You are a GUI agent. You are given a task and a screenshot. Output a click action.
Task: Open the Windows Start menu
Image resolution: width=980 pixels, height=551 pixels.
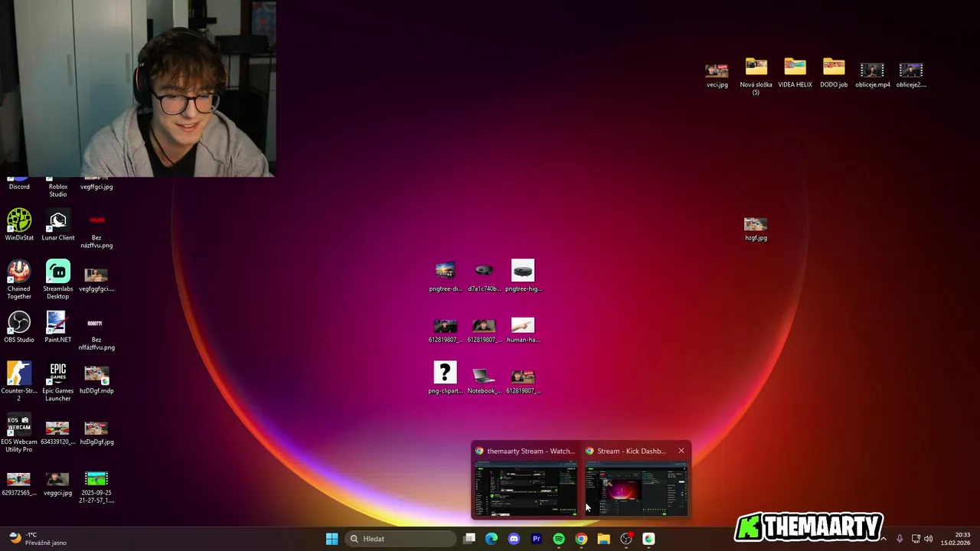point(332,539)
